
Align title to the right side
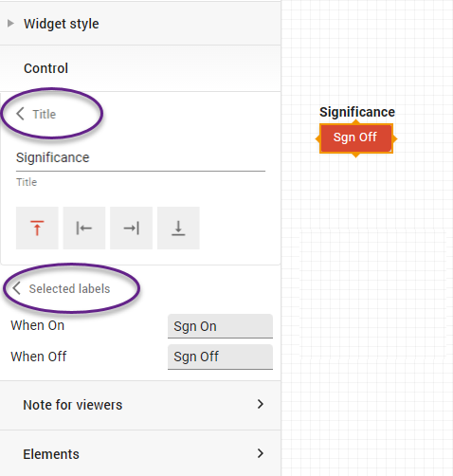point(131,228)
